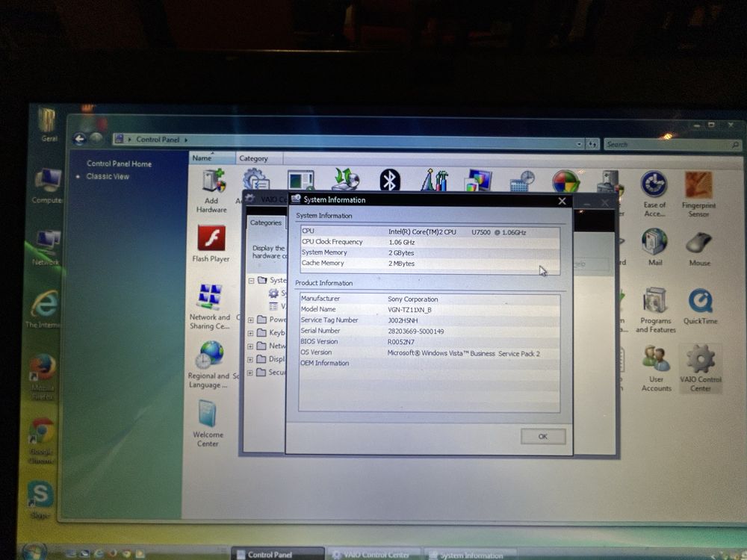The height and width of the screenshot is (560, 747).
Task: Launch Google Chrome from the desktop
Action: tap(42, 441)
